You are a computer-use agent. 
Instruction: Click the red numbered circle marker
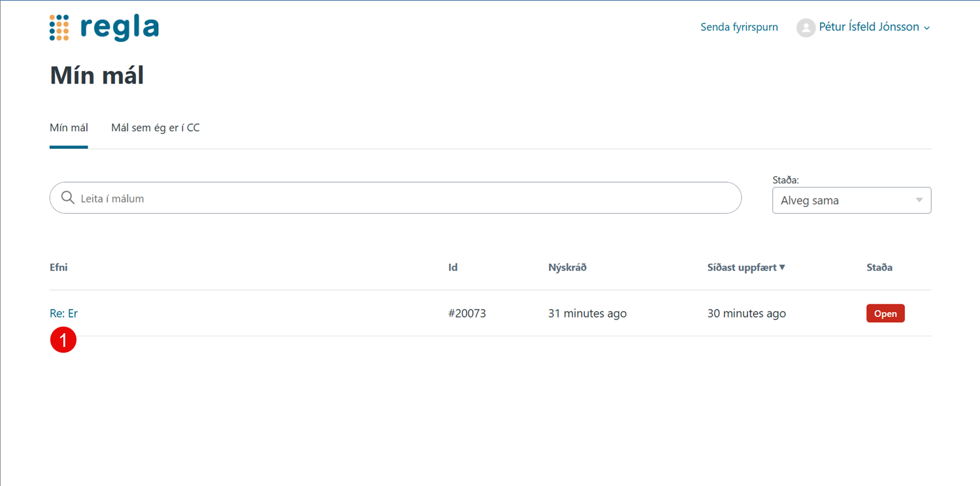coord(63,340)
